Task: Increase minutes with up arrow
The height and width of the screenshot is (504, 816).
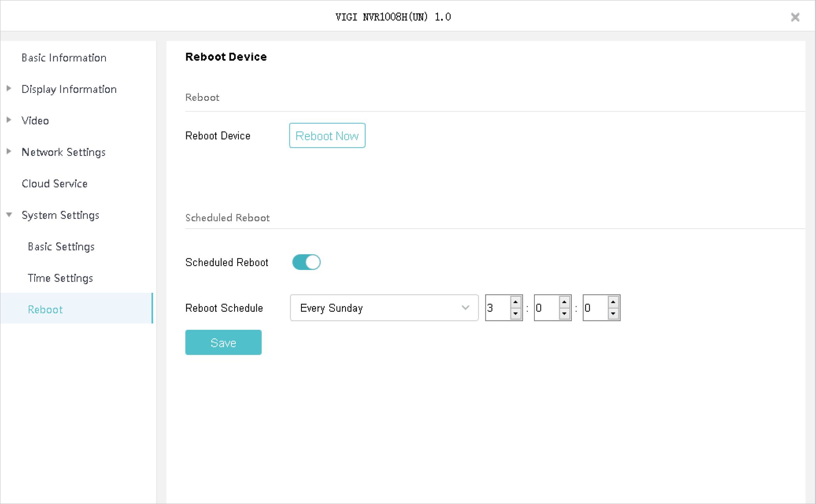Action: [564, 302]
